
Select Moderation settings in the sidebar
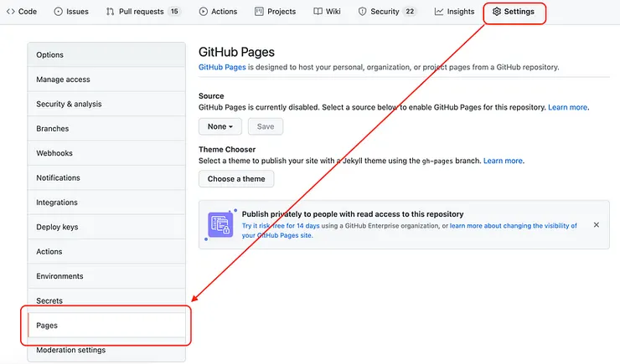(106, 350)
